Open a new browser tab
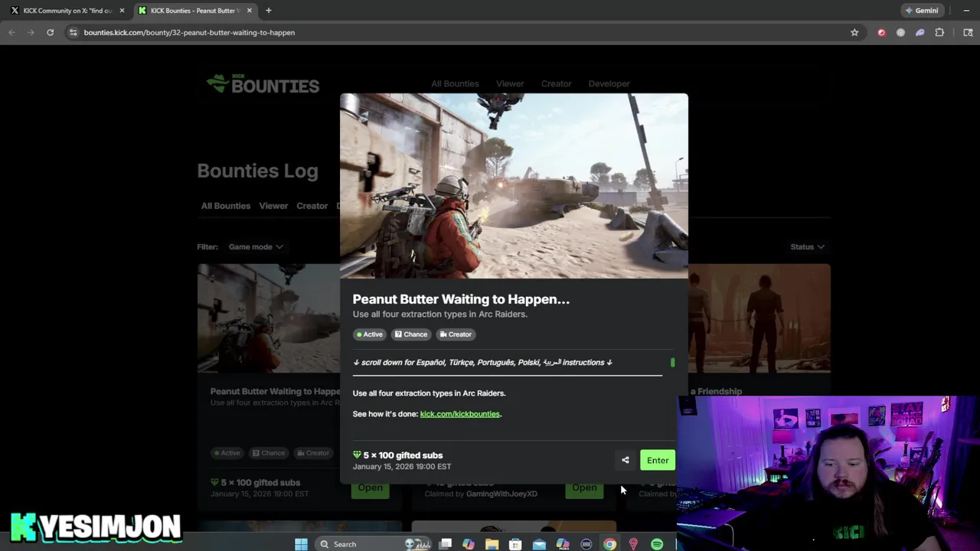980x551 pixels. pos(268,11)
